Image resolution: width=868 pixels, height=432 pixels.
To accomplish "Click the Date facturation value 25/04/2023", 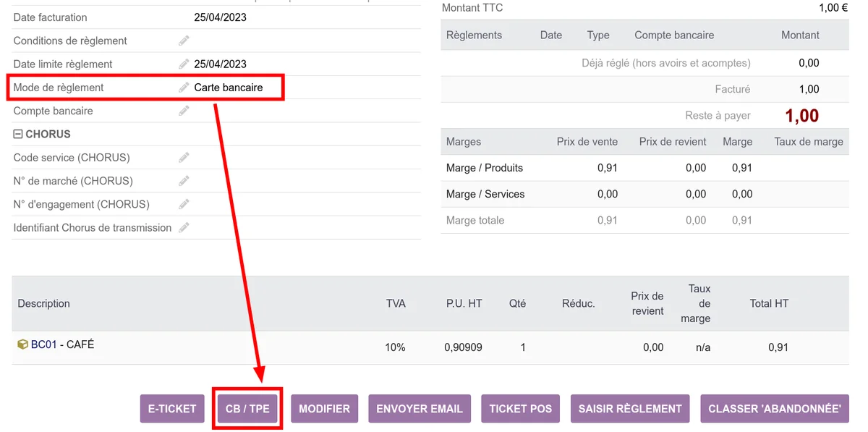I will click(221, 17).
